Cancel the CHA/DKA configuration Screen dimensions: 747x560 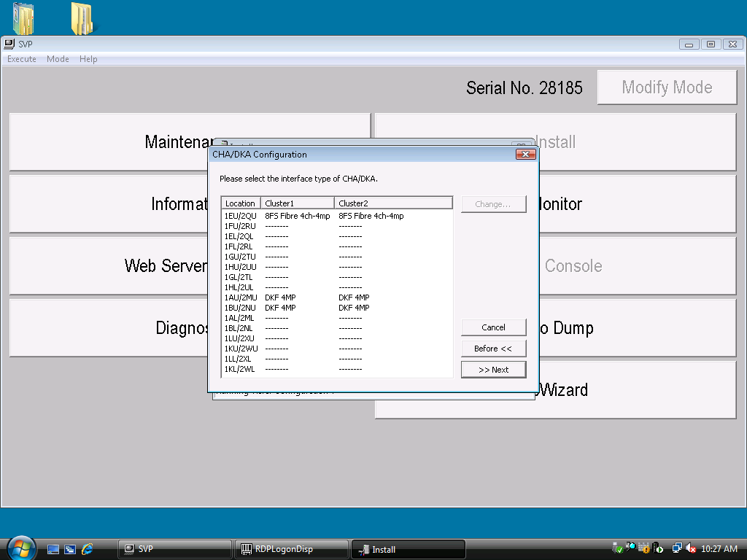(493, 327)
